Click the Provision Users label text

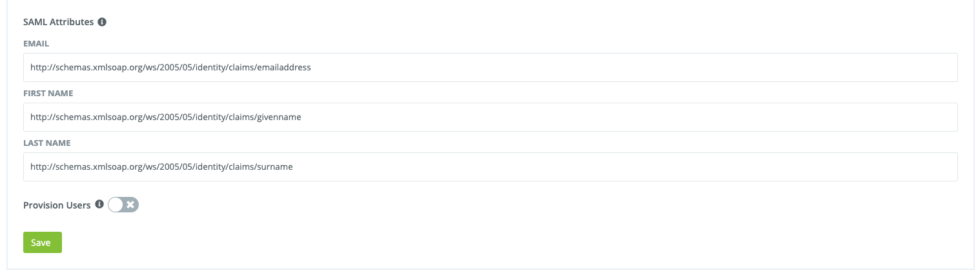coord(57,205)
